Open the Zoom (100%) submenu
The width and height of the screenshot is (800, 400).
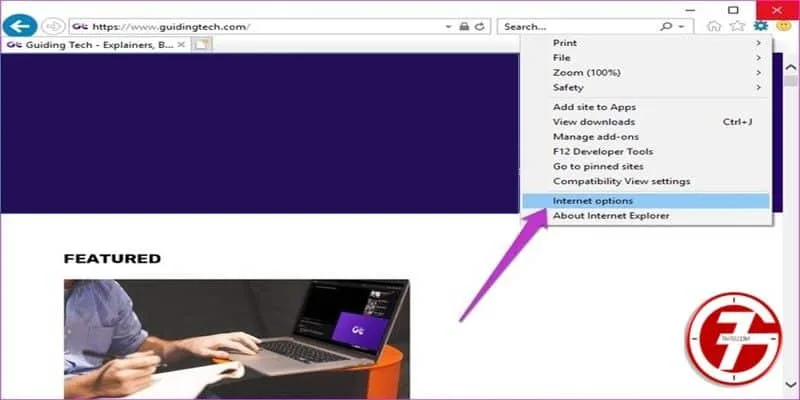[646, 72]
